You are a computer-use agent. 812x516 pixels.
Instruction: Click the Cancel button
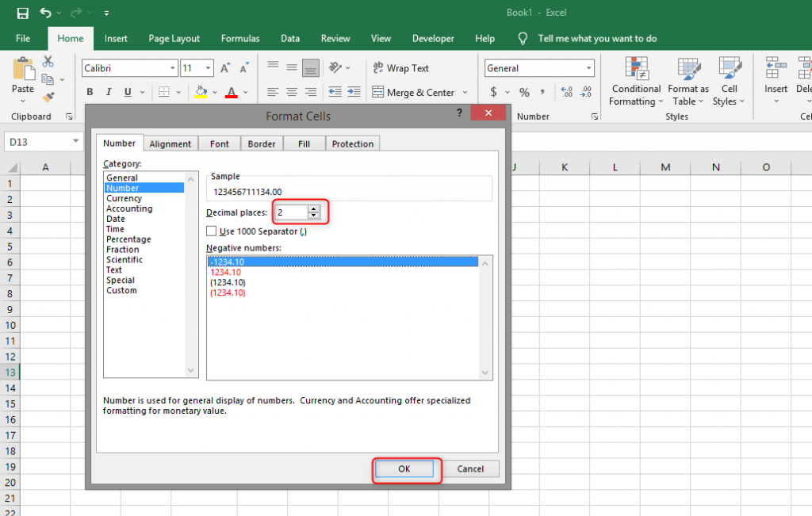(x=470, y=468)
